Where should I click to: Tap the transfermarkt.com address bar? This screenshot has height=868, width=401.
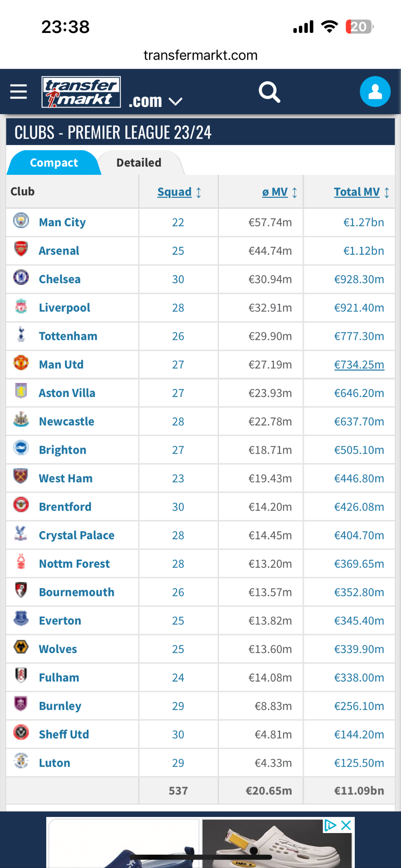200,55
